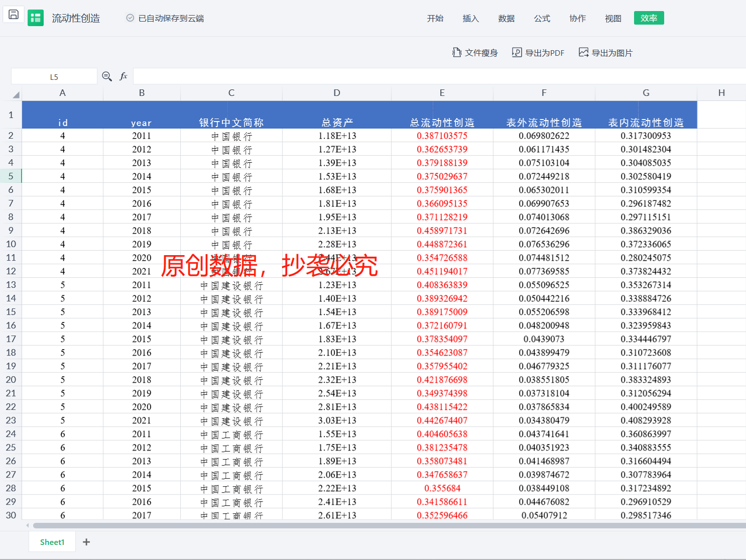746x560 pixels.
Task: Click cell with value 0.0439073
Action: (544, 339)
